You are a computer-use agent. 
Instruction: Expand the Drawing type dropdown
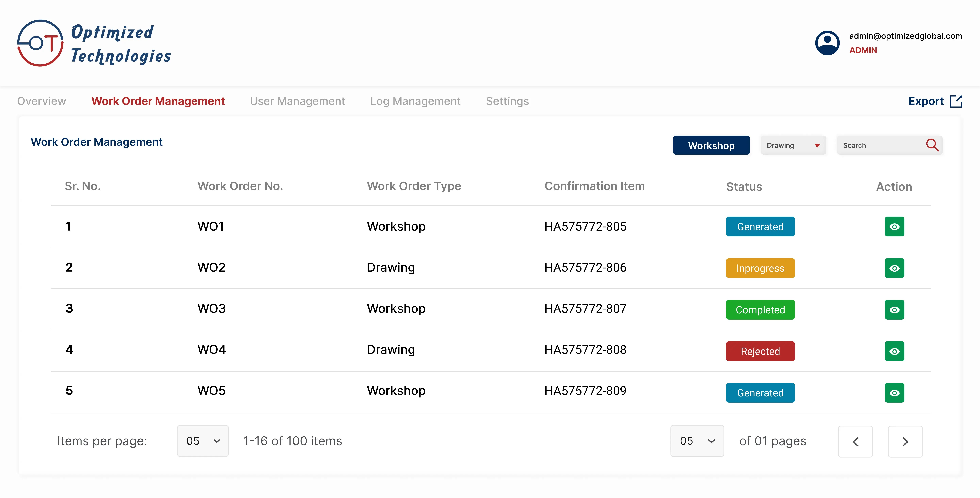[793, 145]
